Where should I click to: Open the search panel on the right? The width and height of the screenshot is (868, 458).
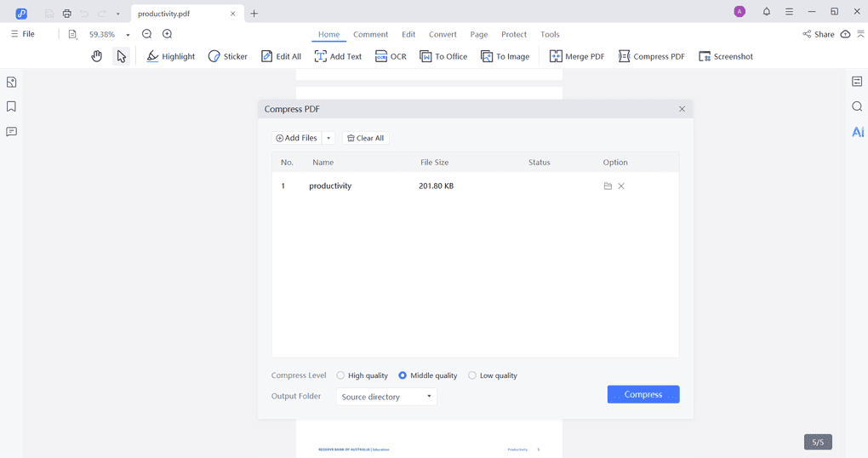pyautogui.click(x=857, y=106)
